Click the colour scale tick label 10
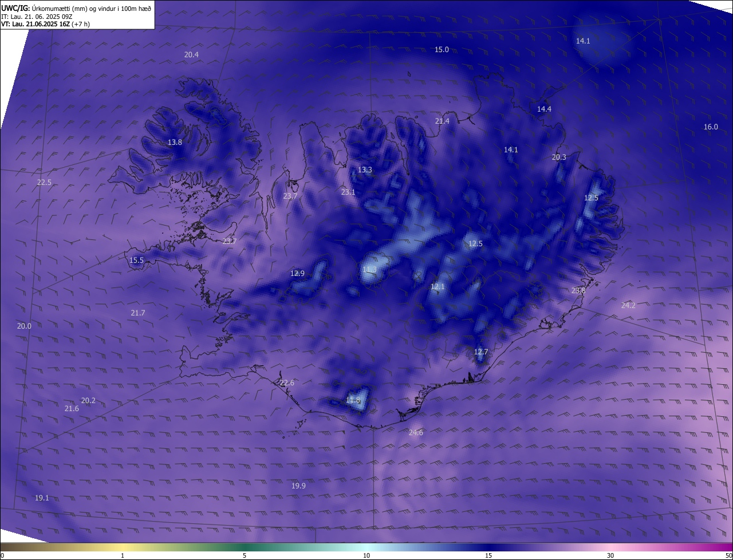The image size is (733, 560). pos(366,556)
